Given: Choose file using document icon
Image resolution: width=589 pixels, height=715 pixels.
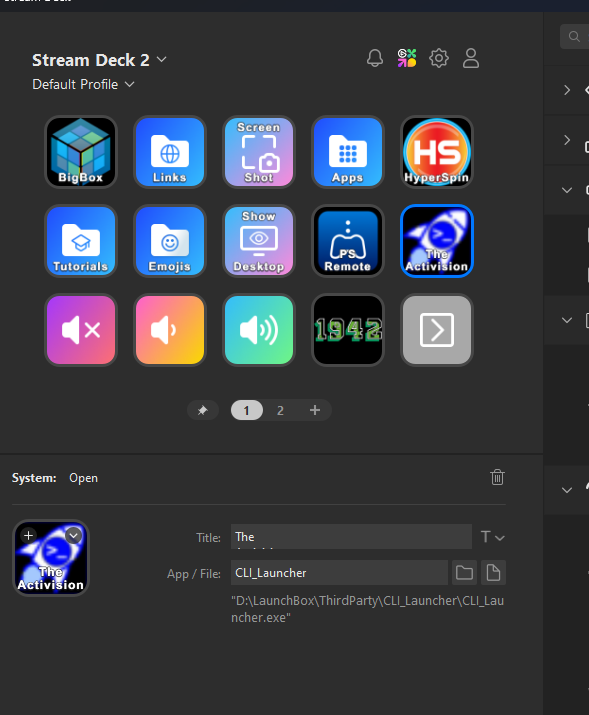Looking at the screenshot, I should point(493,572).
